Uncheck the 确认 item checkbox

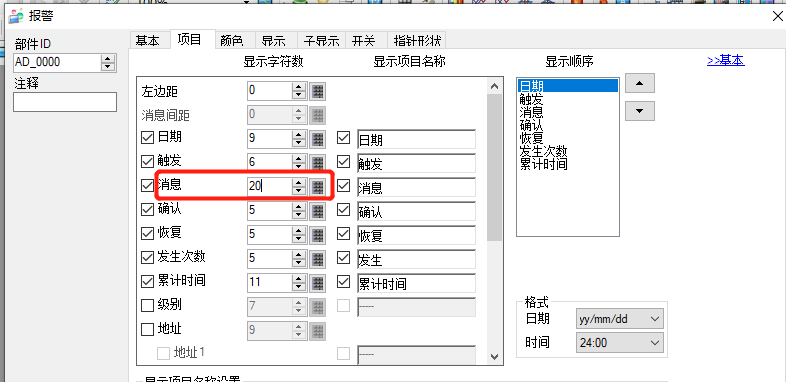point(147,210)
